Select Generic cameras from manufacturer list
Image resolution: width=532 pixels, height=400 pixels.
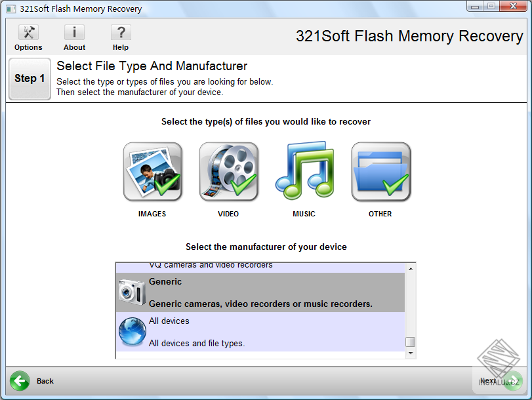coord(262,292)
